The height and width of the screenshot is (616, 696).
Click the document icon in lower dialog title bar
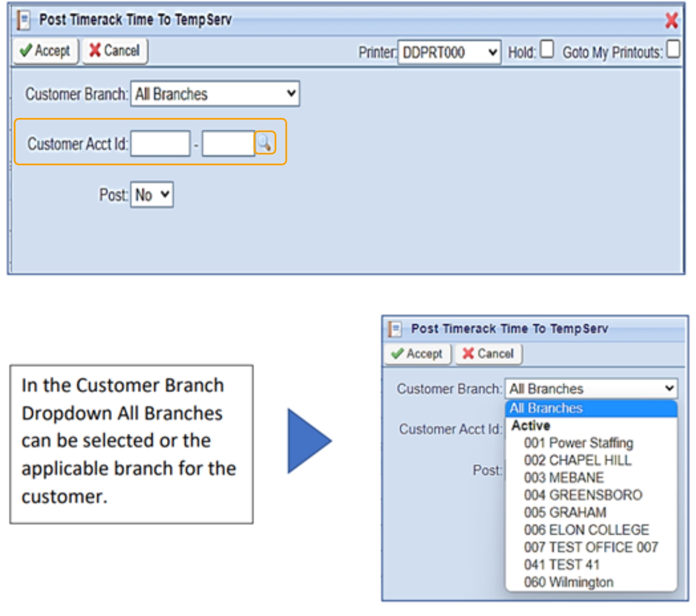(395, 329)
